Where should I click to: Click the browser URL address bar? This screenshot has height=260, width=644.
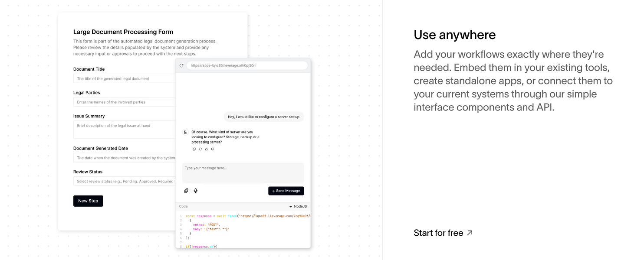point(247,65)
